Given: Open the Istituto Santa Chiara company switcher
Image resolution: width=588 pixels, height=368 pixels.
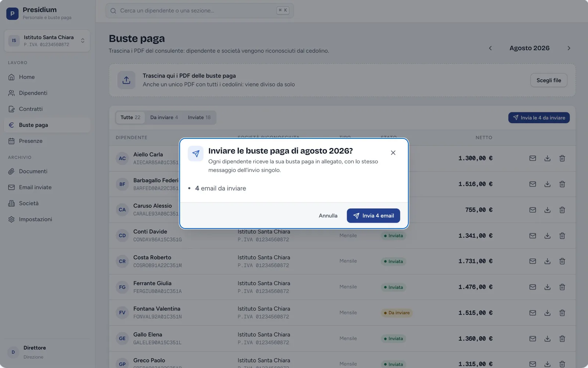Looking at the screenshot, I should (47, 41).
